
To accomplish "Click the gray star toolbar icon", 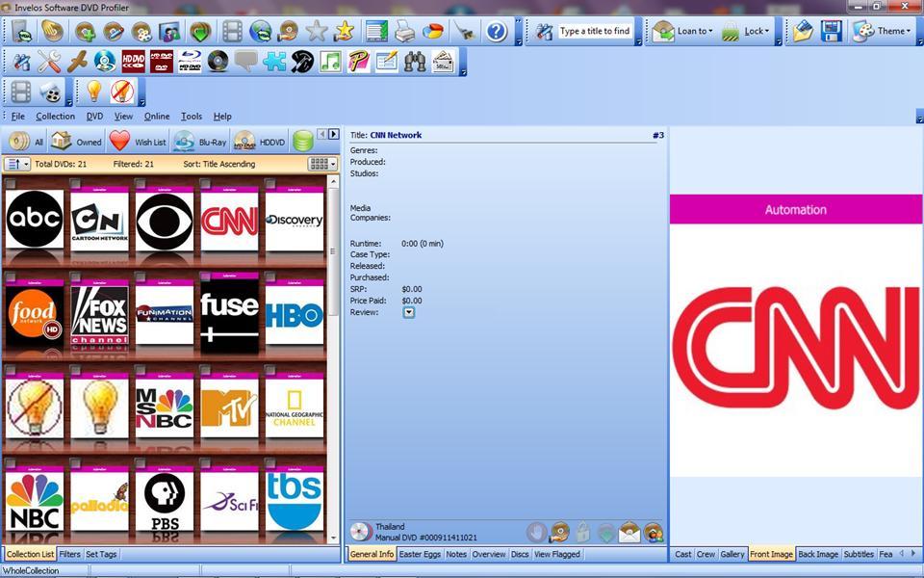I will 317,31.
